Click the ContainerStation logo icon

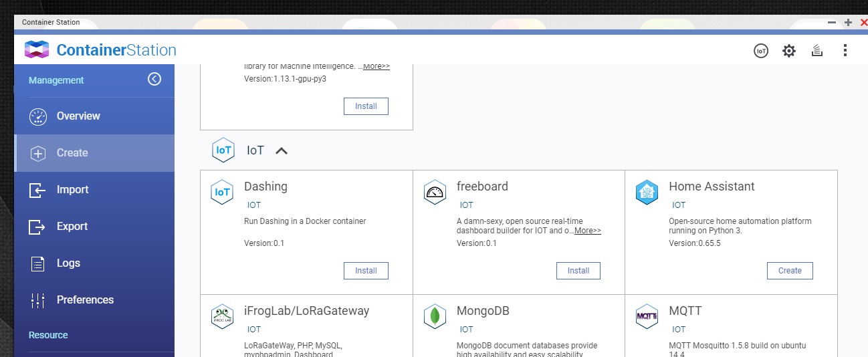37,50
